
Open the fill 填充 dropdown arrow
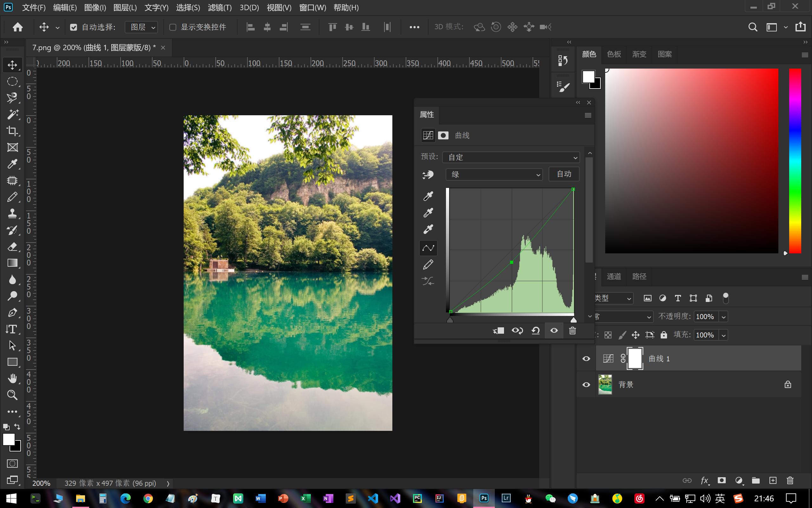724,335
